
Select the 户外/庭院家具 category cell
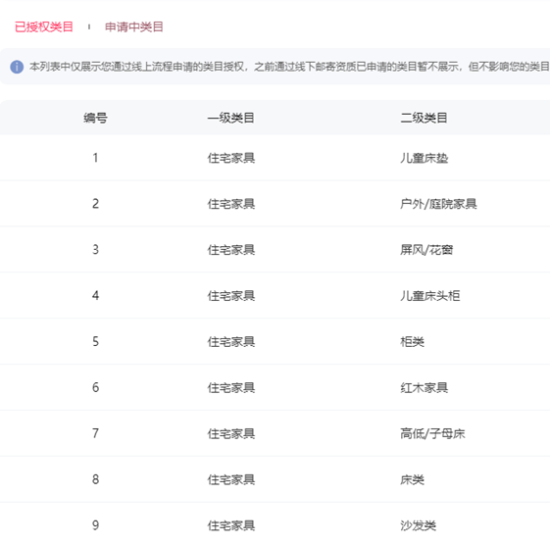[438, 204]
